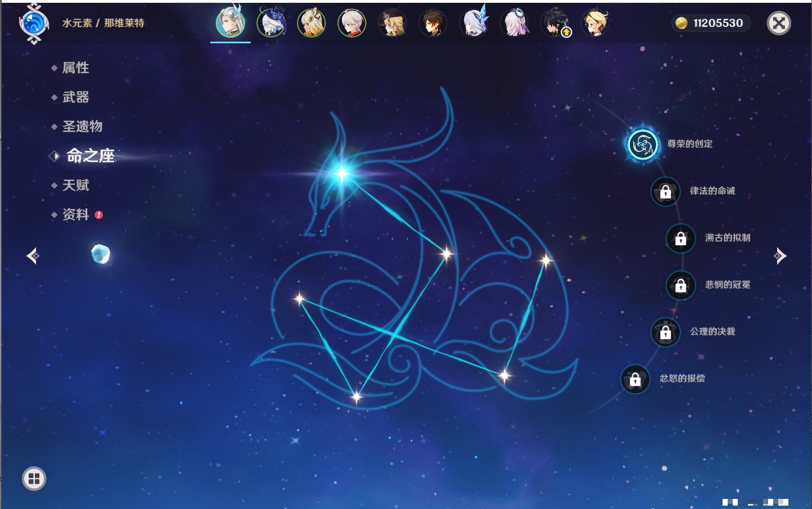
Task: Open the unlocked 尊荣的创定 constellation icon
Action: [643, 145]
